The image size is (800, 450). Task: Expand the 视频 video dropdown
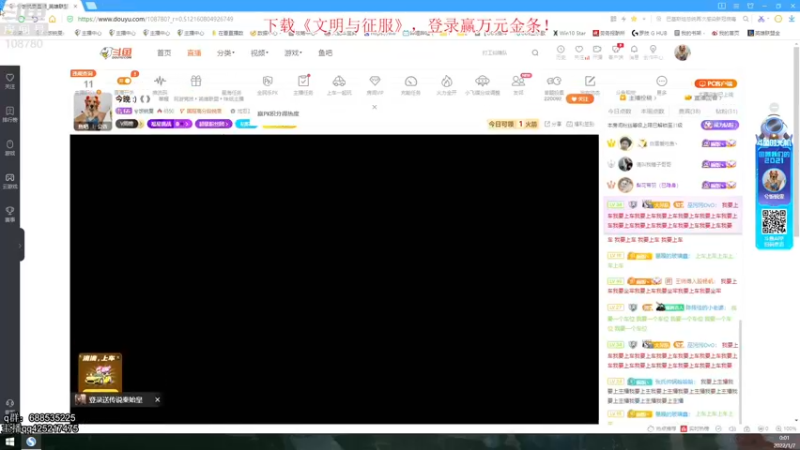click(x=259, y=53)
